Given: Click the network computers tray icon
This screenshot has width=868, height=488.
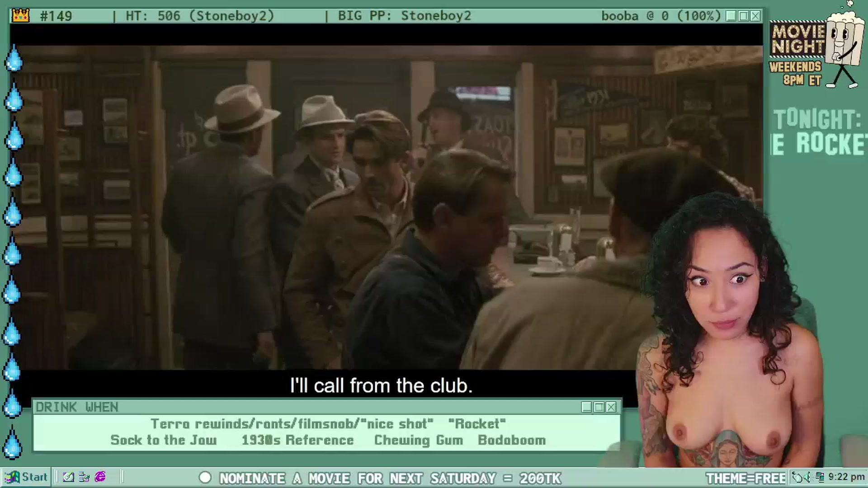Looking at the screenshot, I should (x=820, y=477).
